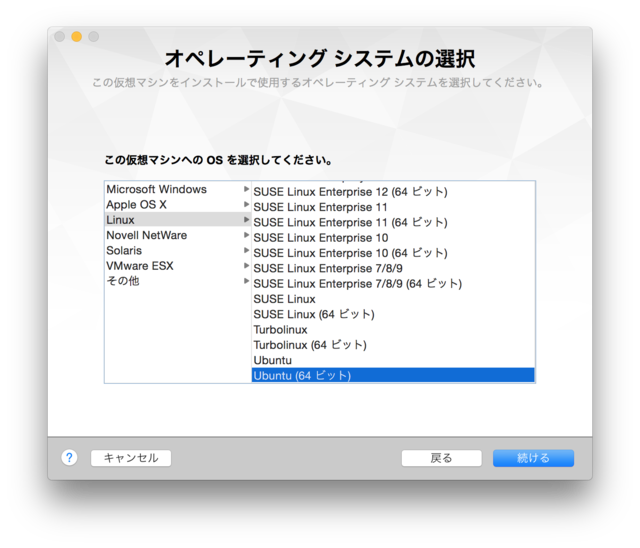The image size is (640, 548).
Task: Click the 続ける button
Action: (x=533, y=458)
